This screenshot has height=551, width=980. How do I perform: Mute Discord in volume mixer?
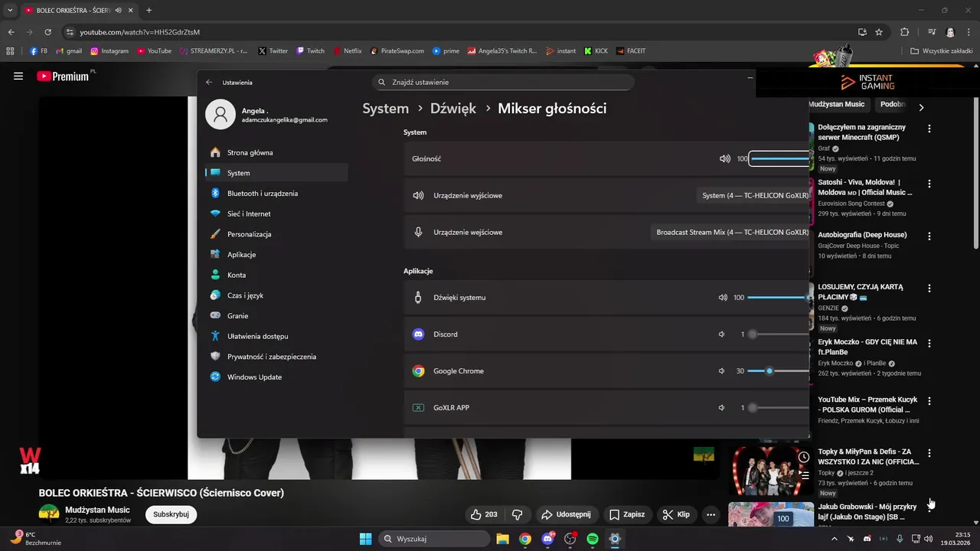721,334
